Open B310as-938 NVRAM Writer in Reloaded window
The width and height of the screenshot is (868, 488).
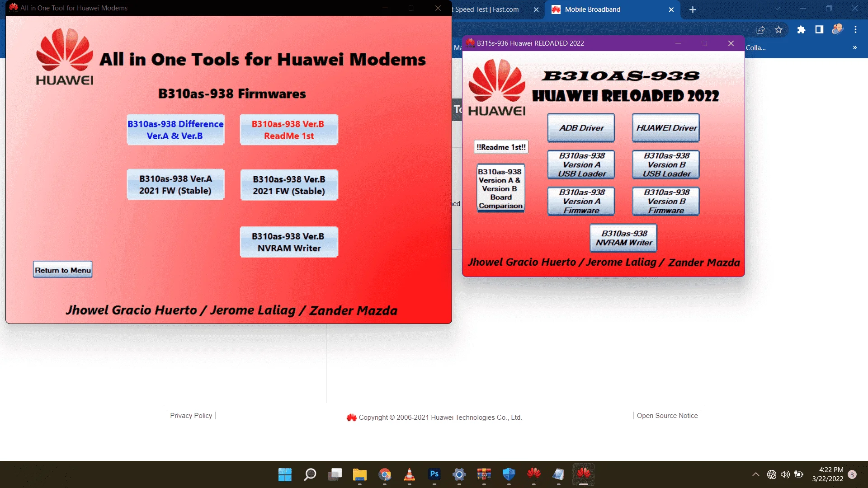(x=623, y=238)
